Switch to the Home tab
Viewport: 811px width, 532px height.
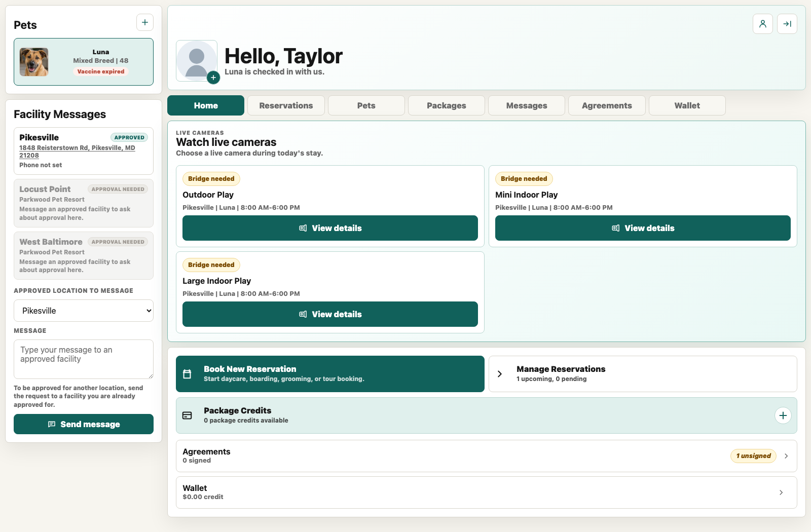pyautogui.click(x=206, y=105)
